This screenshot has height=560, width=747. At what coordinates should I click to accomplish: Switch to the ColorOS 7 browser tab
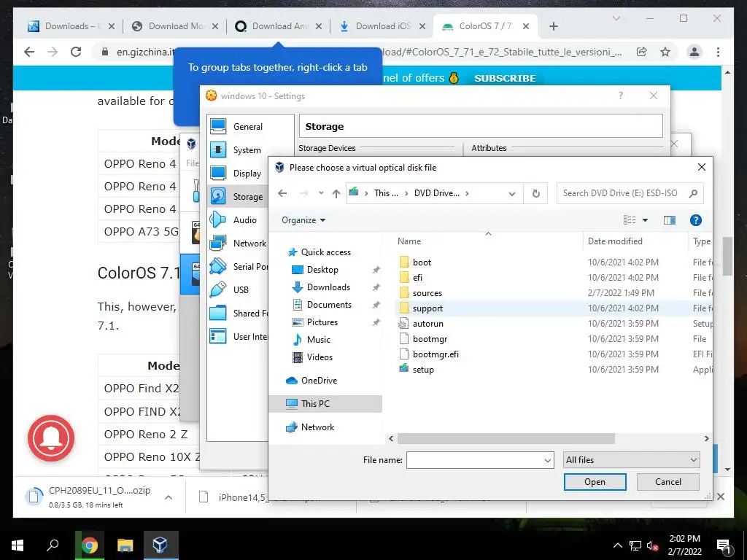485,26
